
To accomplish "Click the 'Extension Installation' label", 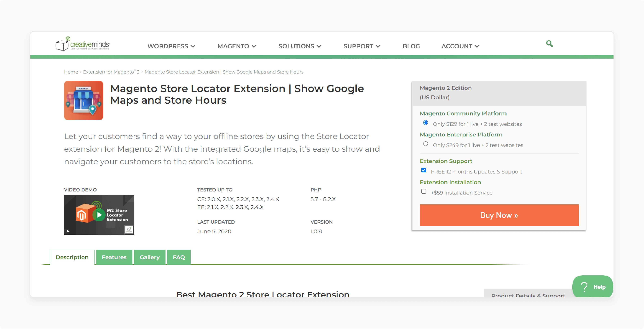I will click(450, 182).
